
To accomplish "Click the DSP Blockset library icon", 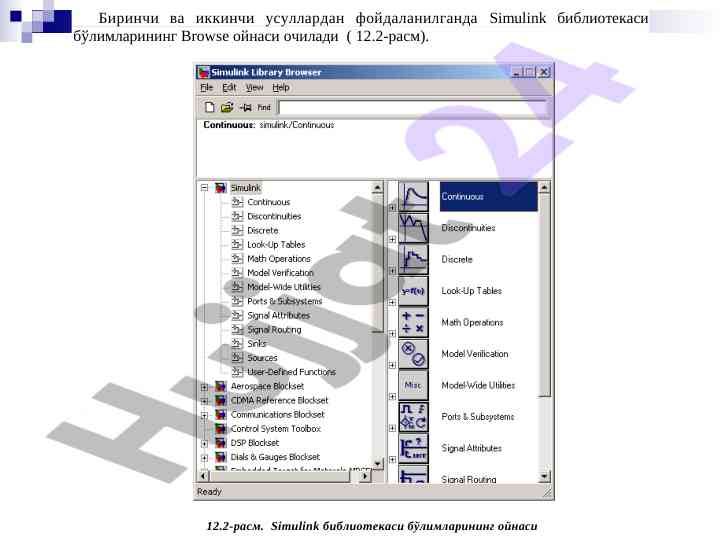I will (x=221, y=443).
